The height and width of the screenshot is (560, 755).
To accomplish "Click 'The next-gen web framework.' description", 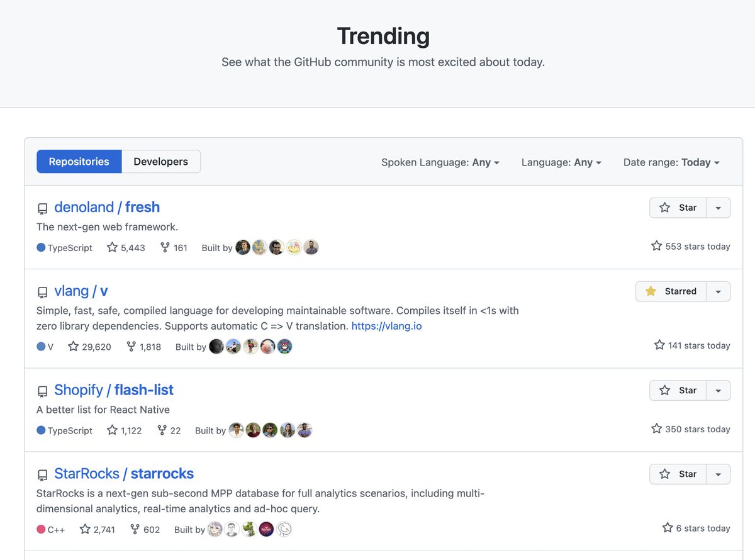I will click(108, 227).
